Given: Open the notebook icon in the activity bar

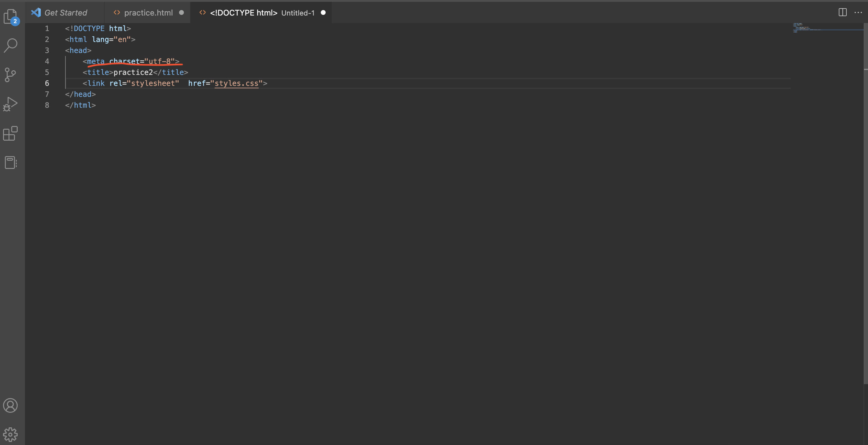Looking at the screenshot, I should point(10,163).
